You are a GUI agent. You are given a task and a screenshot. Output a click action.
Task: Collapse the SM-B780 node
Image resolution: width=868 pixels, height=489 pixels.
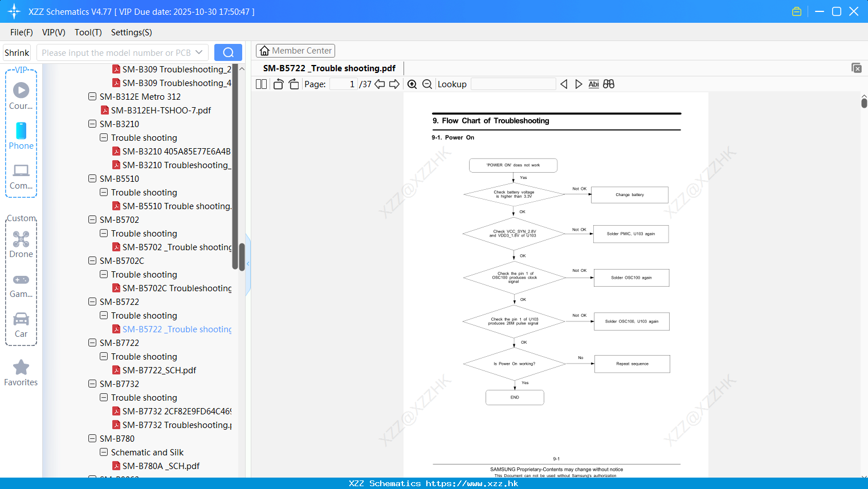pos(92,438)
